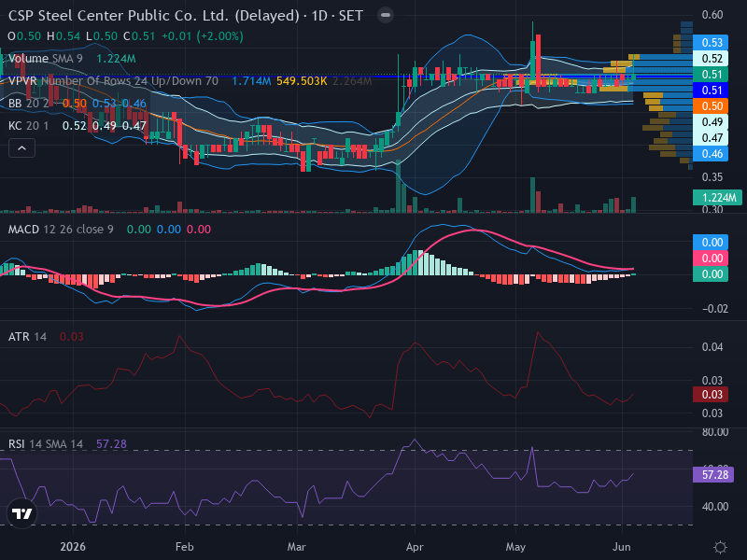Click the dark red 0.03 ATR label
This screenshot has width=747, height=560.
click(711, 394)
